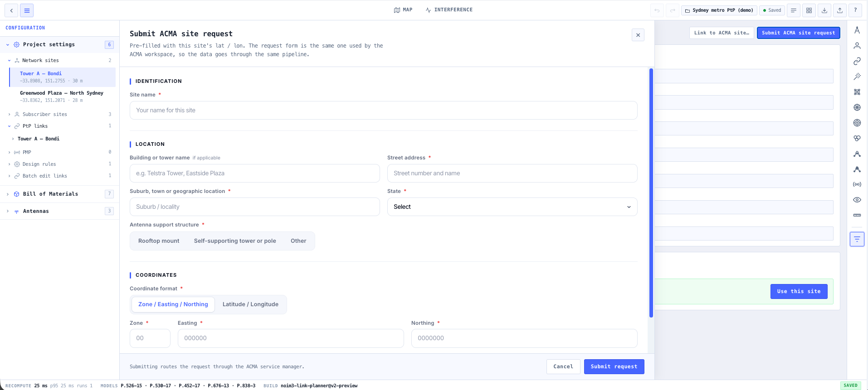Viewport: 868px width, 390px height.
Task: Open the grid layout view icon
Action: pyautogui.click(x=809, y=10)
